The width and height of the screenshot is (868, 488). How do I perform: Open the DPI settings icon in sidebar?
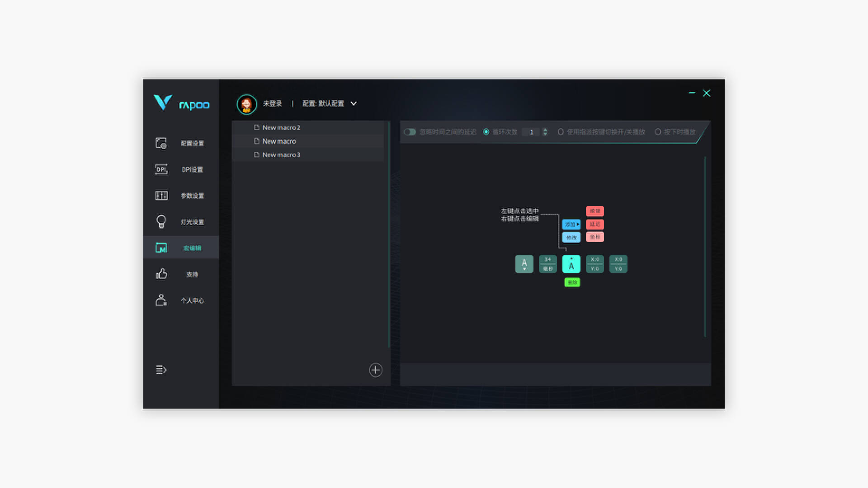tap(161, 169)
